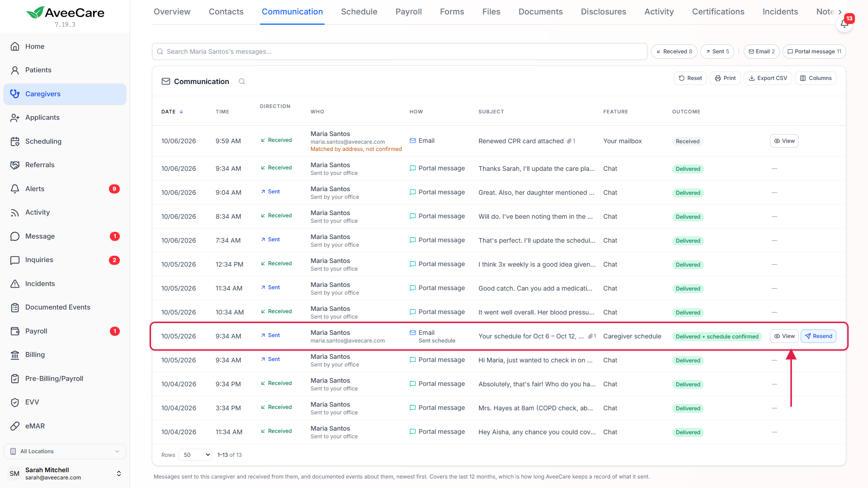868x488 pixels.
Task: Switch to the Schedule tab
Action: [359, 12]
